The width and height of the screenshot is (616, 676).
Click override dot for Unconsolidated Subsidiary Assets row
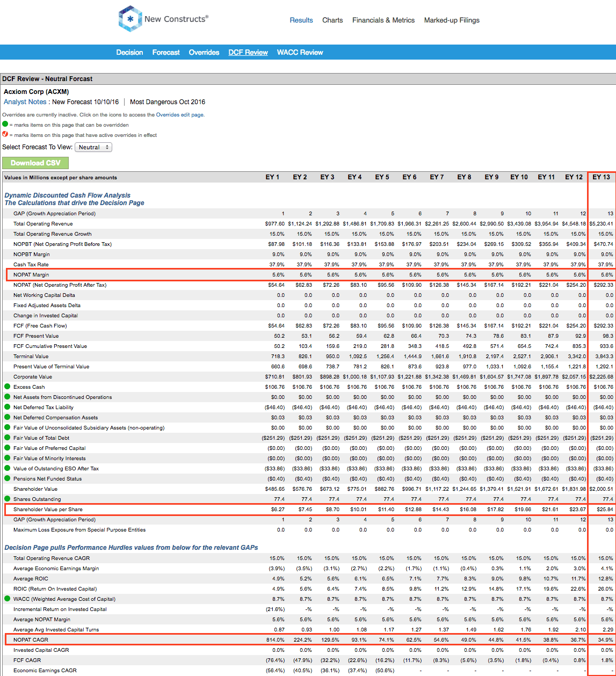pyautogui.click(x=8, y=427)
